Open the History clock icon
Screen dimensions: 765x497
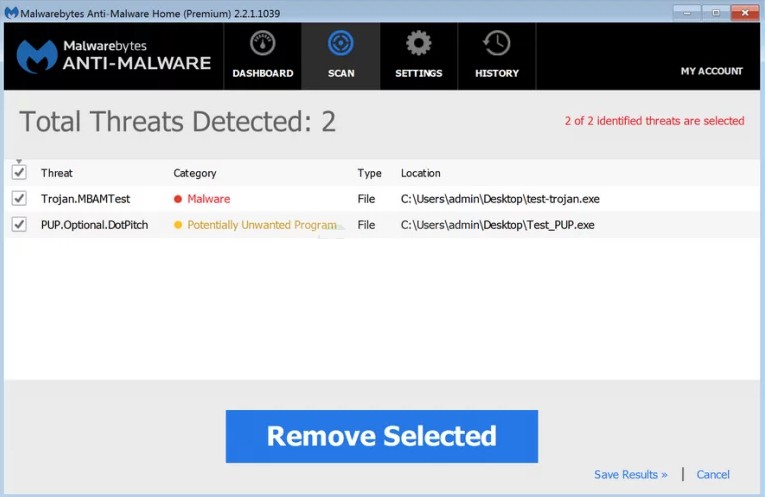coord(497,44)
